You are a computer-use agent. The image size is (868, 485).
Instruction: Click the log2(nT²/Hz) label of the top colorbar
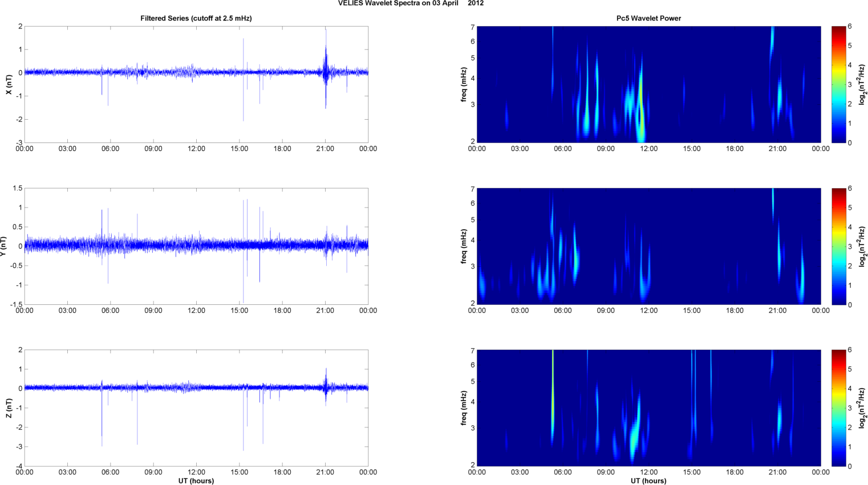click(863, 84)
